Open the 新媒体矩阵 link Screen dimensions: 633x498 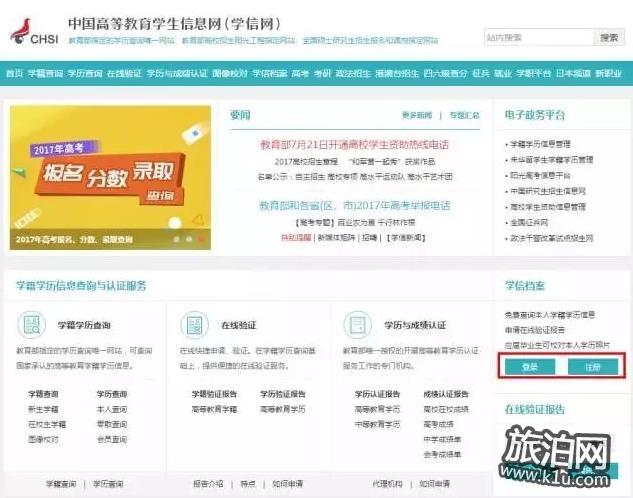click(x=336, y=238)
